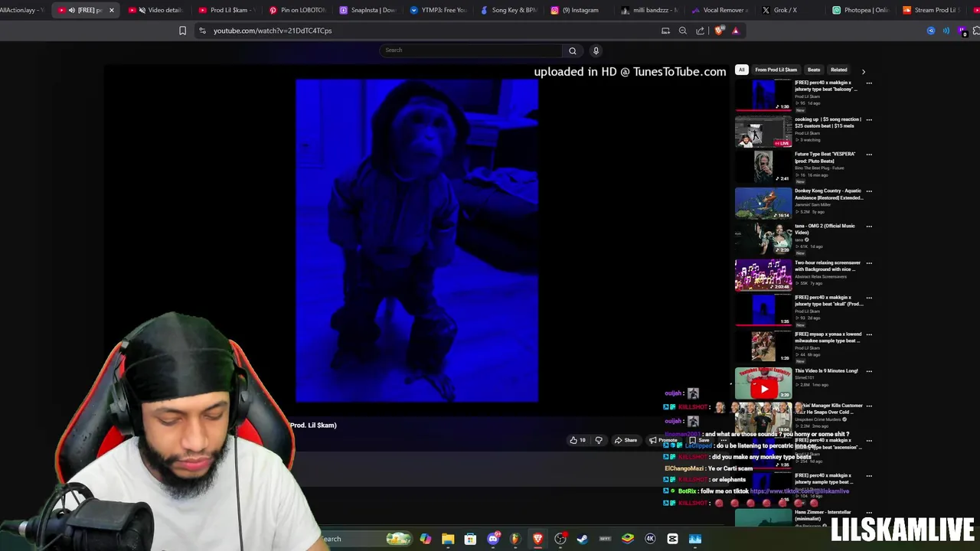Open CapCut from the taskbar
This screenshot has width=980, height=551.
point(672,539)
